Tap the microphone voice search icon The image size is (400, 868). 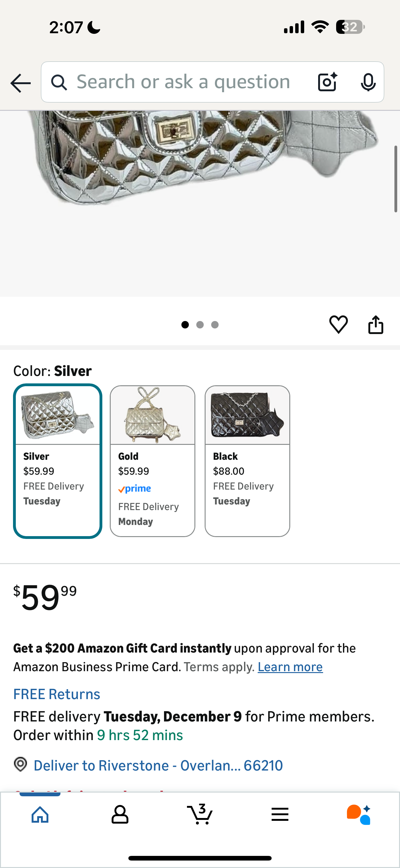[x=368, y=82]
